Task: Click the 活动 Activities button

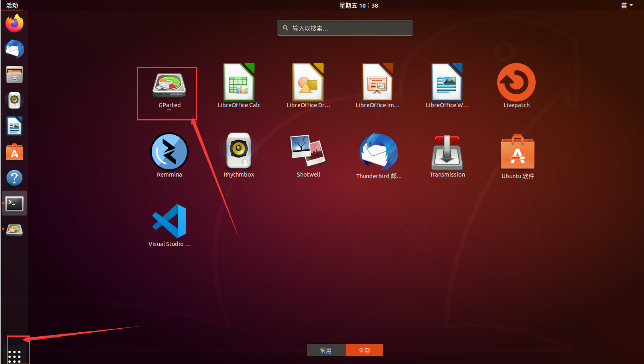Action: pyautogui.click(x=12, y=5)
